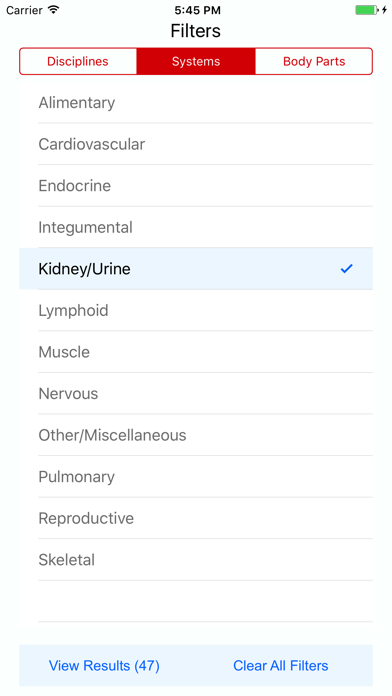This screenshot has width=392, height=696.
Task: Enable the Cardiovascular filter
Action: (x=196, y=144)
